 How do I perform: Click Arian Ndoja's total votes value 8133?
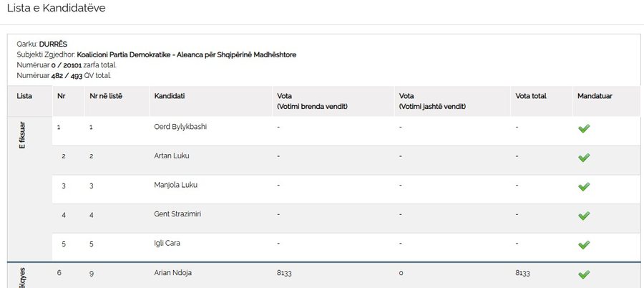pos(522,273)
